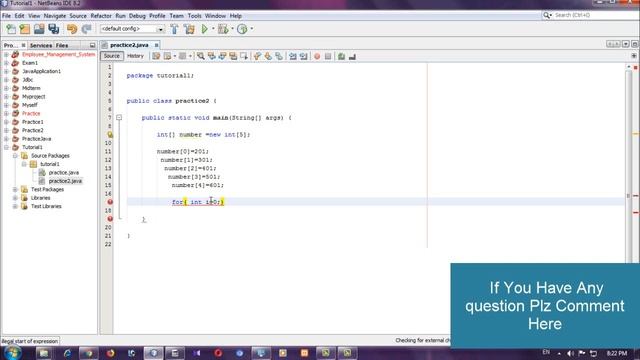Click the lightbulb hint beside int[] number line
The width and height of the screenshot is (640, 360).
tap(110, 134)
